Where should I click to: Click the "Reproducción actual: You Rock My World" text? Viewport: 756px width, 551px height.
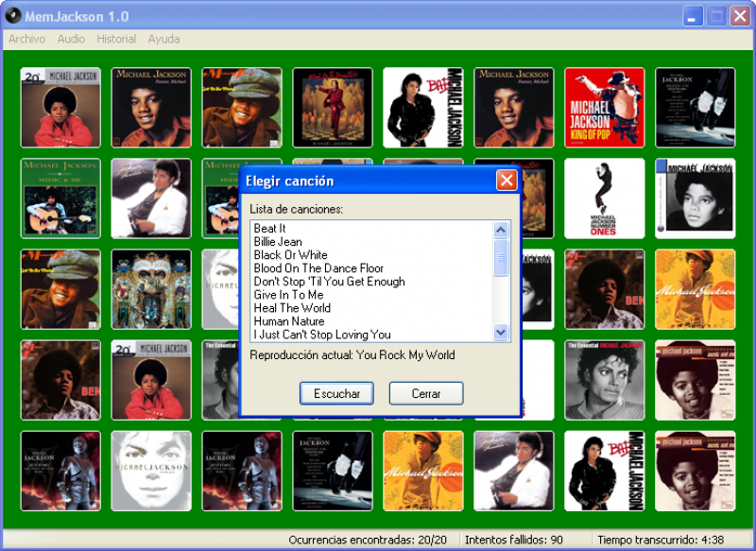point(352,355)
